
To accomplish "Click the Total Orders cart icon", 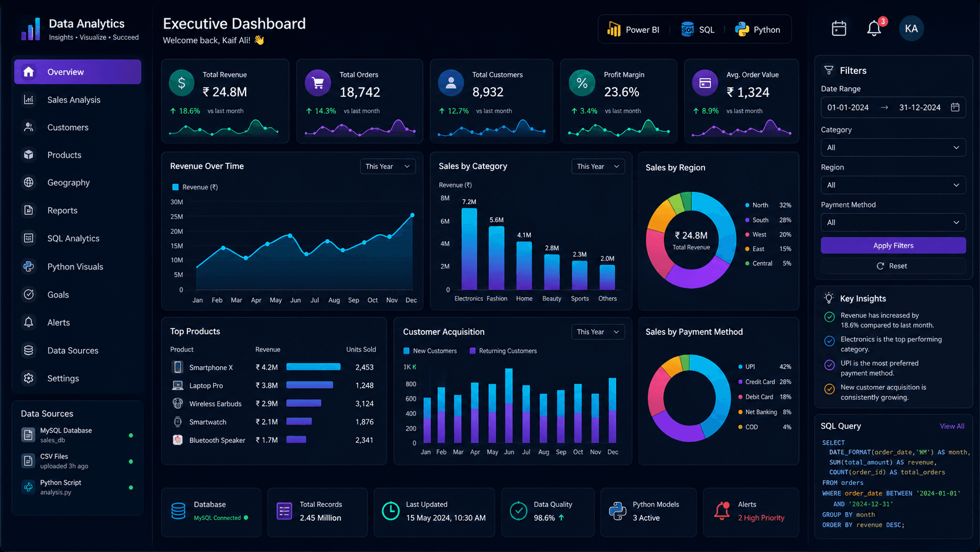I will click(318, 83).
